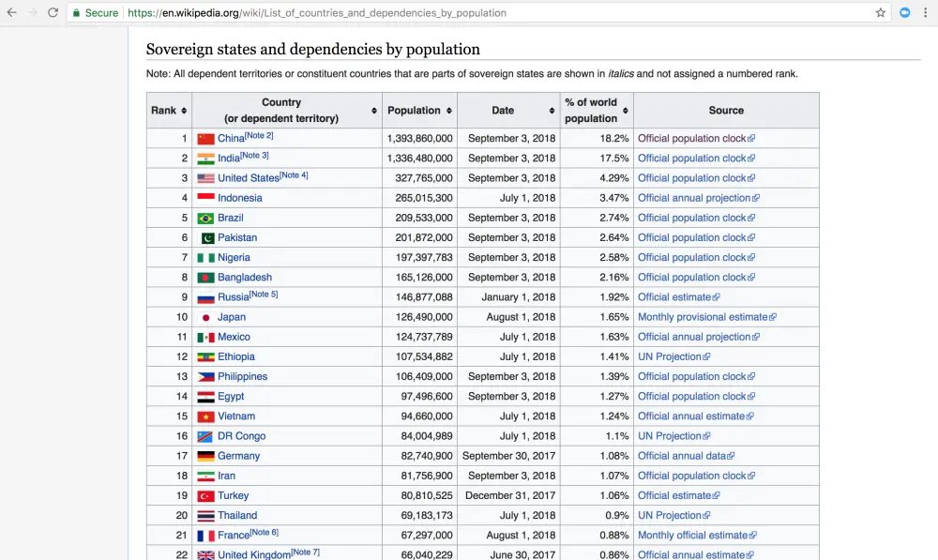Click the browser back arrow

pos(12,12)
